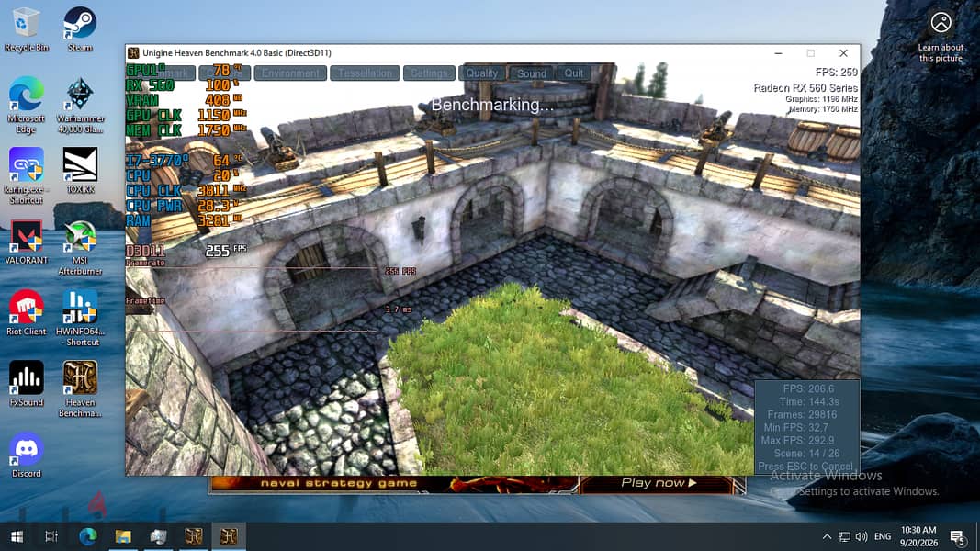Image resolution: width=980 pixels, height=551 pixels.
Task: Select the Riot Client desktop icon
Action: click(x=26, y=313)
